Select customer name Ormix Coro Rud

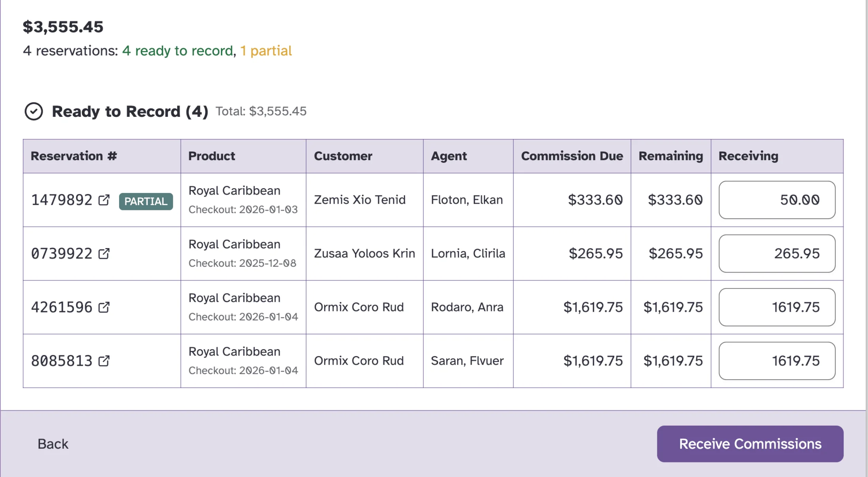click(359, 307)
